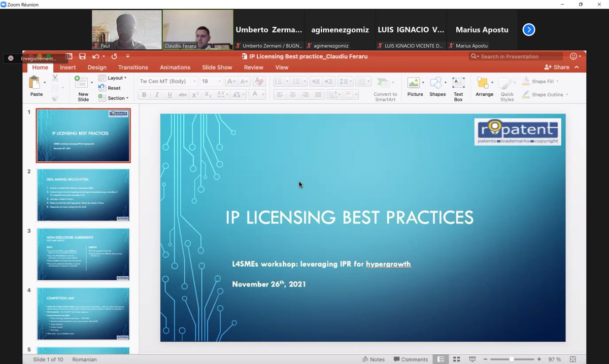Viewport: 609px width, 364px height.
Task: Toggle Underline formatting
Action: point(170,94)
